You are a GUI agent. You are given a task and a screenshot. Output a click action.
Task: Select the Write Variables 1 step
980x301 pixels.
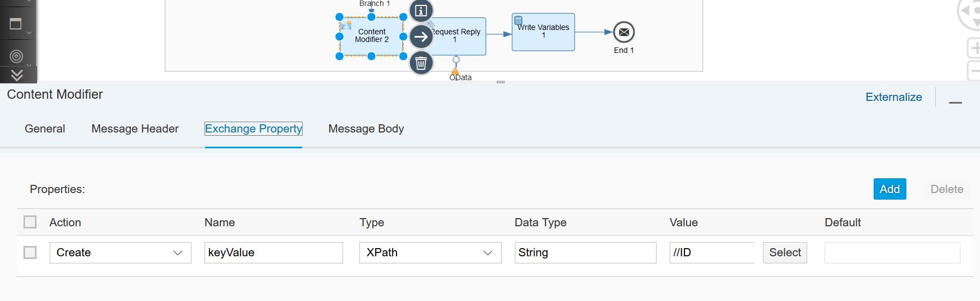[x=543, y=32]
